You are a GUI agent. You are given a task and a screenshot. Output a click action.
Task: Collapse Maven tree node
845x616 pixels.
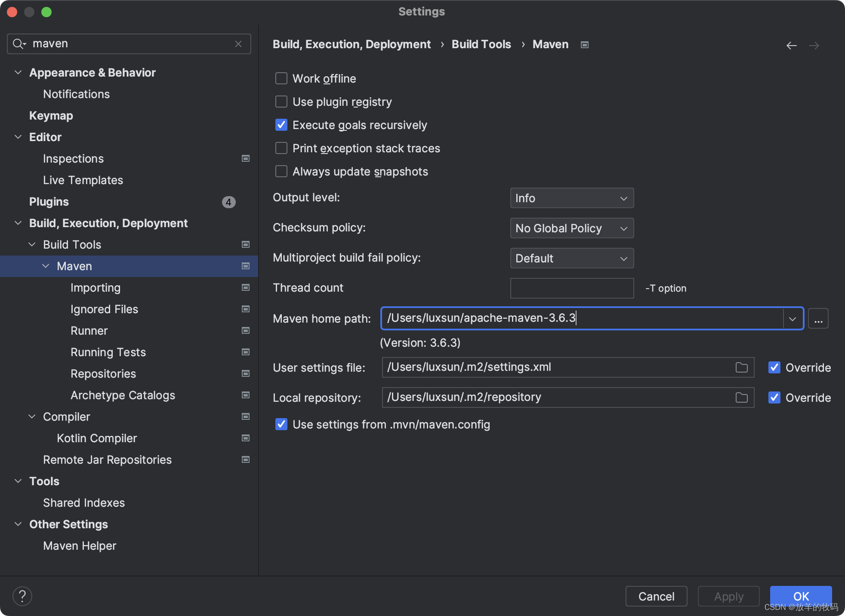pos(46,266)
